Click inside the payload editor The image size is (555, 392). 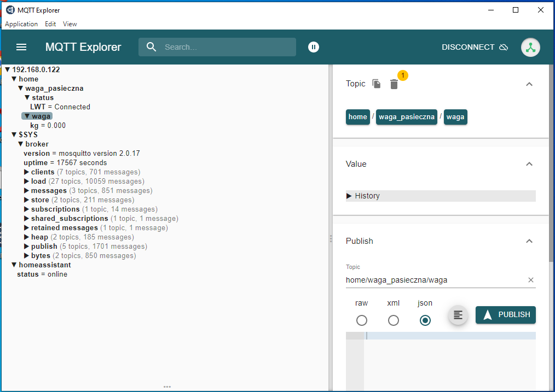[x=449, y=360]
